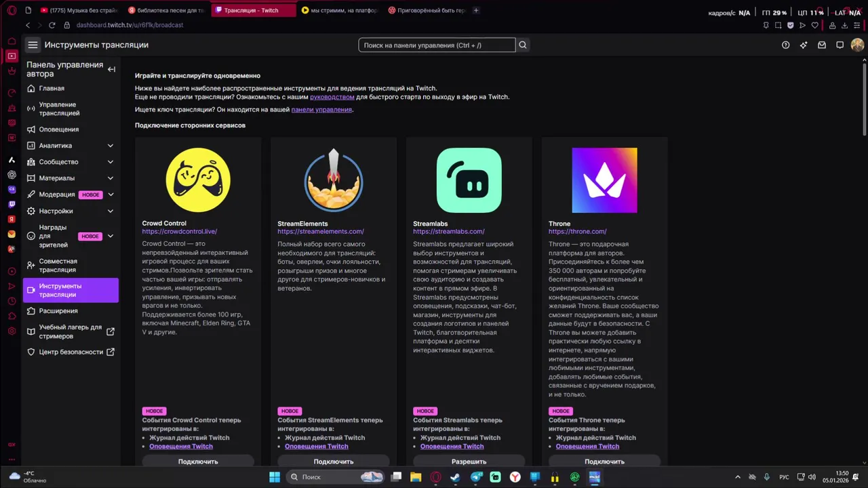Open a new browser tab with plus

[476, 10]
